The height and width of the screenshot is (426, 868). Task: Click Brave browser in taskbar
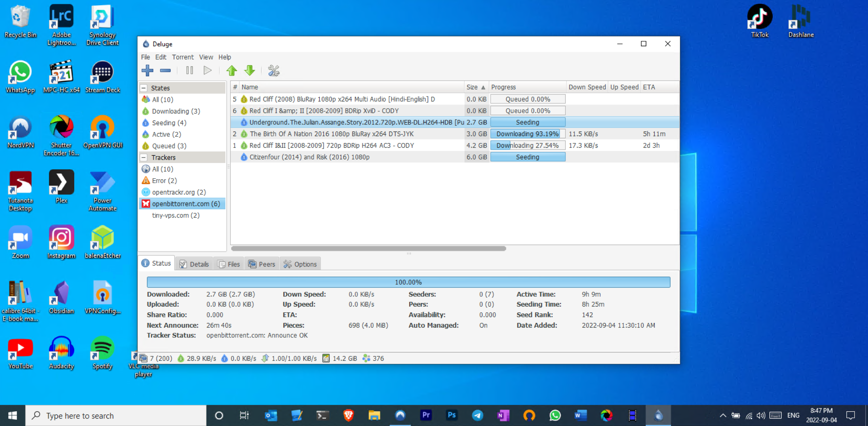coord(348,415)
